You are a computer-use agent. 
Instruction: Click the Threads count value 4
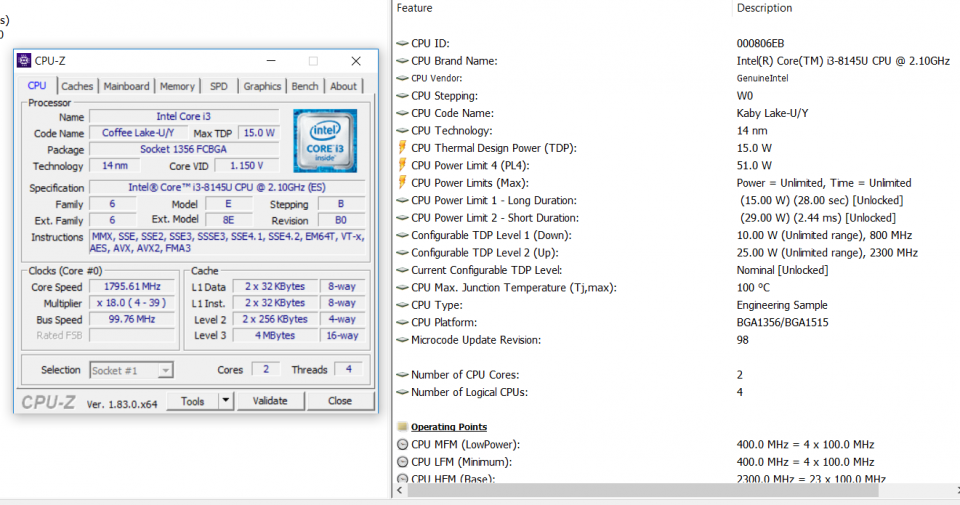click(348, 369)
